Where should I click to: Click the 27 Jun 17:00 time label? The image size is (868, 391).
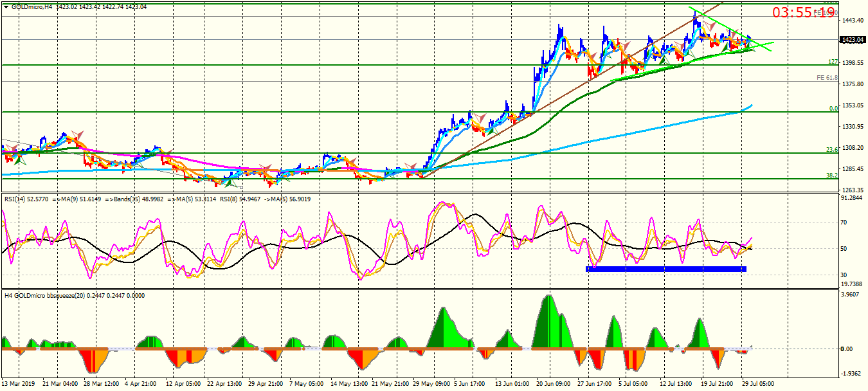[595, 384]
